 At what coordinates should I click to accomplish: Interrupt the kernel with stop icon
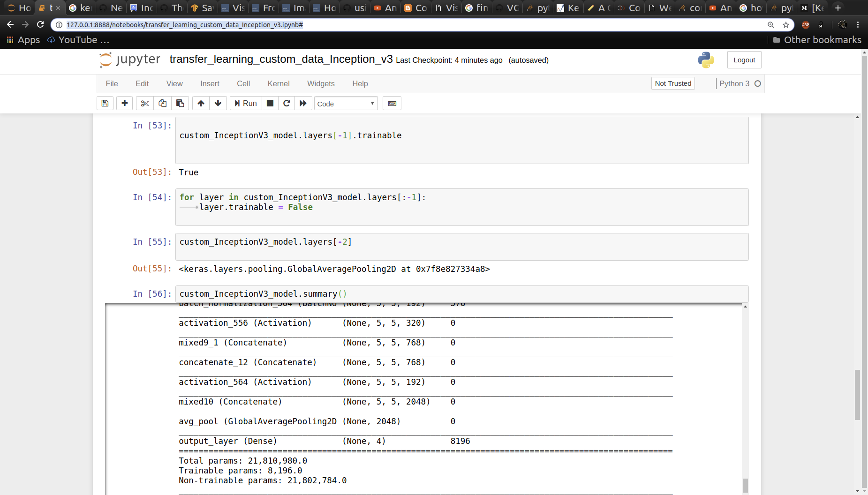270,103
